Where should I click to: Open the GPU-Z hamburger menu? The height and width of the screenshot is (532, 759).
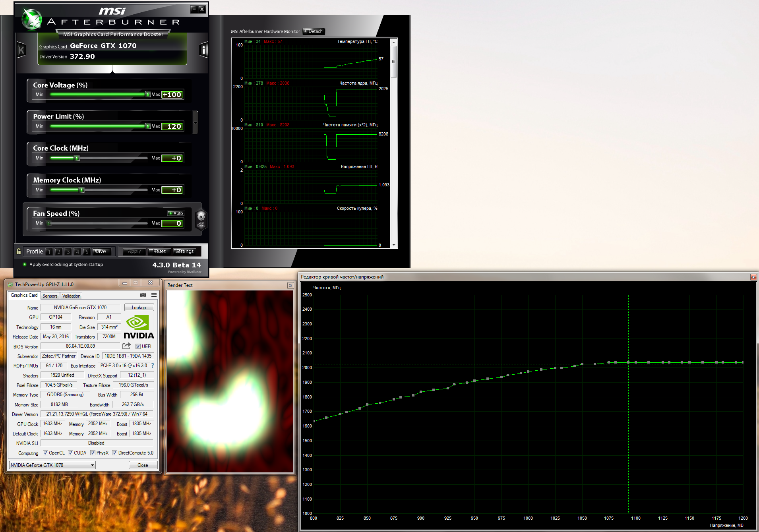tap(154, 295)
